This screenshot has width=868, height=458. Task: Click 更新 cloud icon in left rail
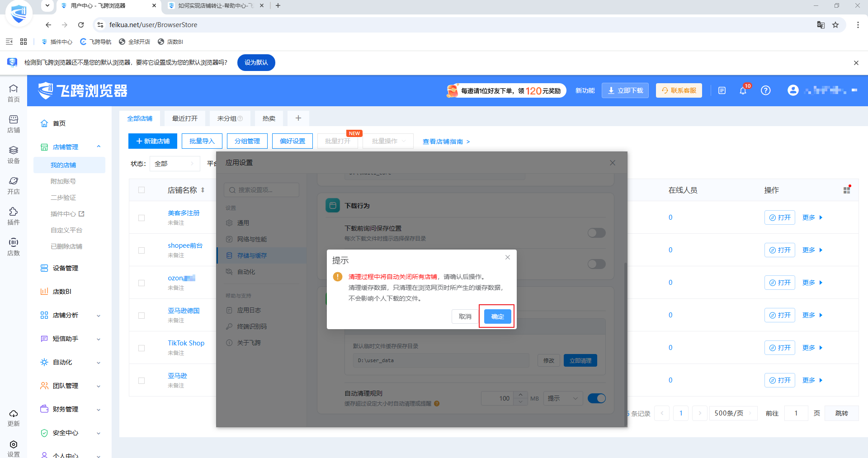tap(14, 418)
